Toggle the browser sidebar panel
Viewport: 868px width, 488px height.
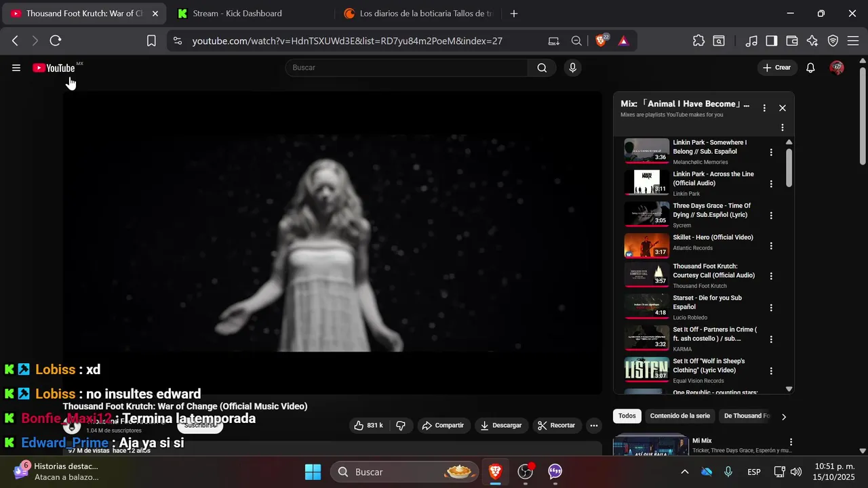click(x=772, y=41)
